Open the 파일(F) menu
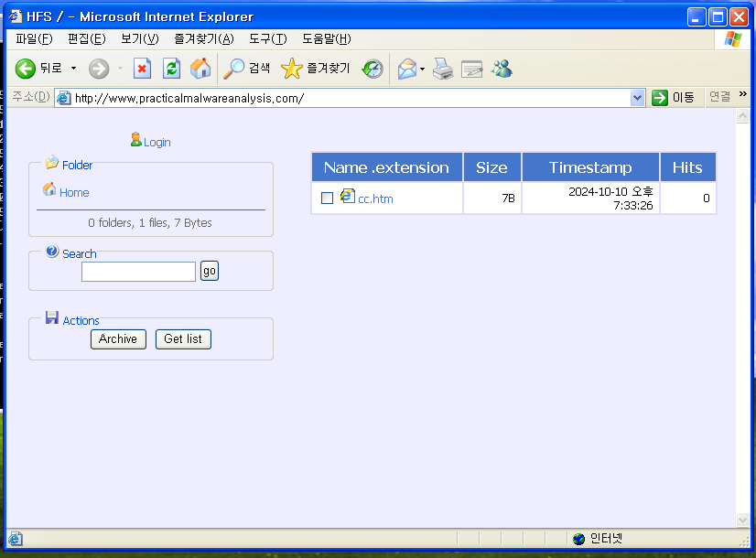Screen dimensions: 756x558 point(34,38)
